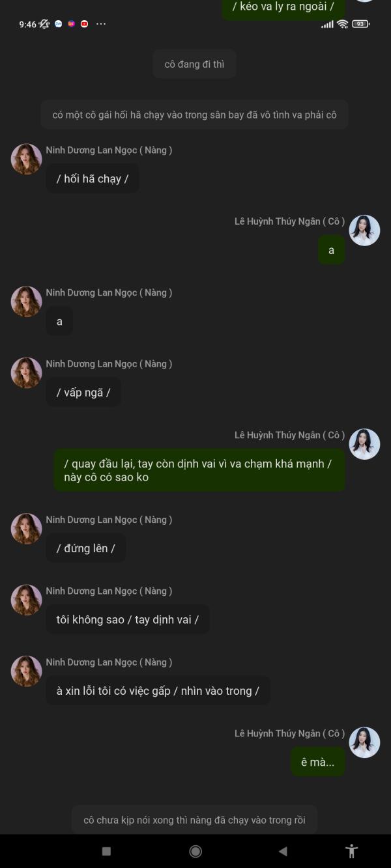The width and height of the screenshot is (391, 868).
Task: Tap the three-dot status bar overflow
Action: [101, 24]
